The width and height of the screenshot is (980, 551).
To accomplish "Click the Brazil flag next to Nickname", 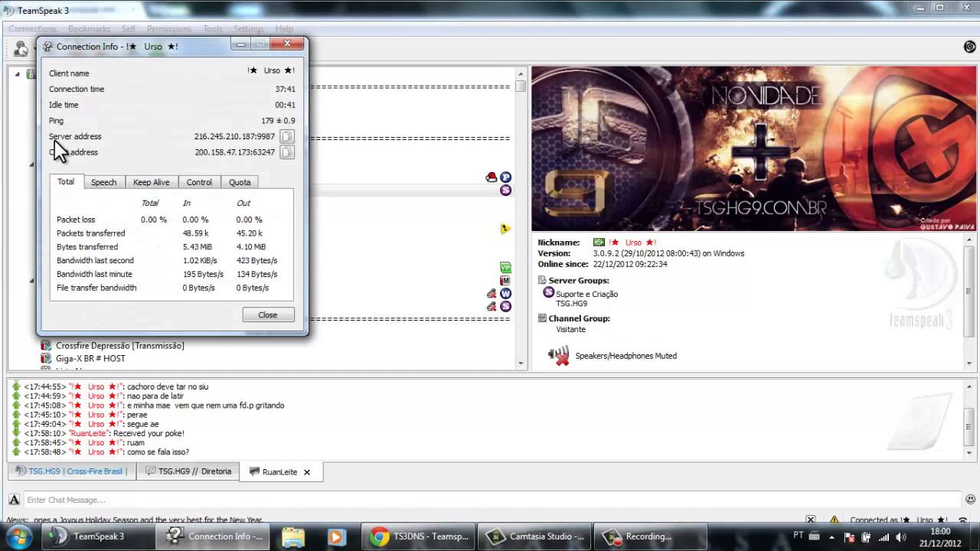I will pos(599,243).
